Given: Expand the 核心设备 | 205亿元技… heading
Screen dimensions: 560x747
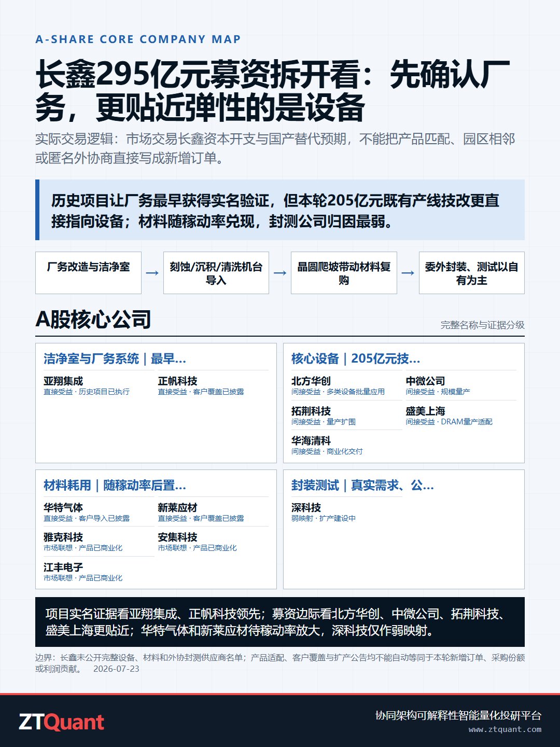Looking at the screenshot, I should (x=356, y=358).
